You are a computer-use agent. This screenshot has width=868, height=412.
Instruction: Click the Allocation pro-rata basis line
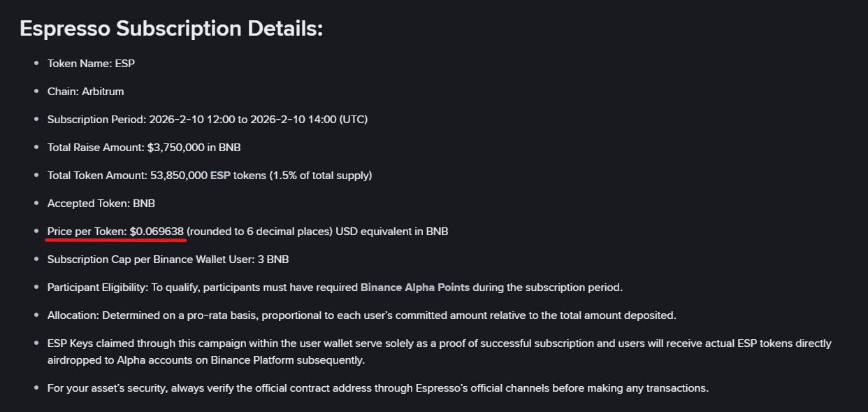pos(361,315)
